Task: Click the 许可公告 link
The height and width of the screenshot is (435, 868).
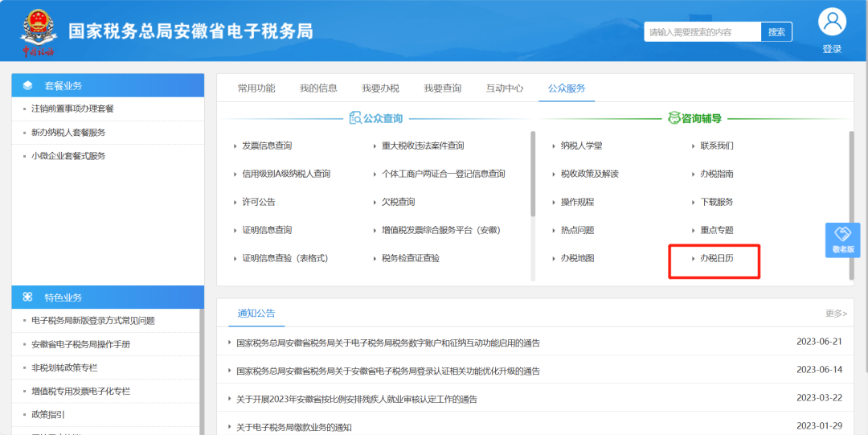Action: pos(258,202)
